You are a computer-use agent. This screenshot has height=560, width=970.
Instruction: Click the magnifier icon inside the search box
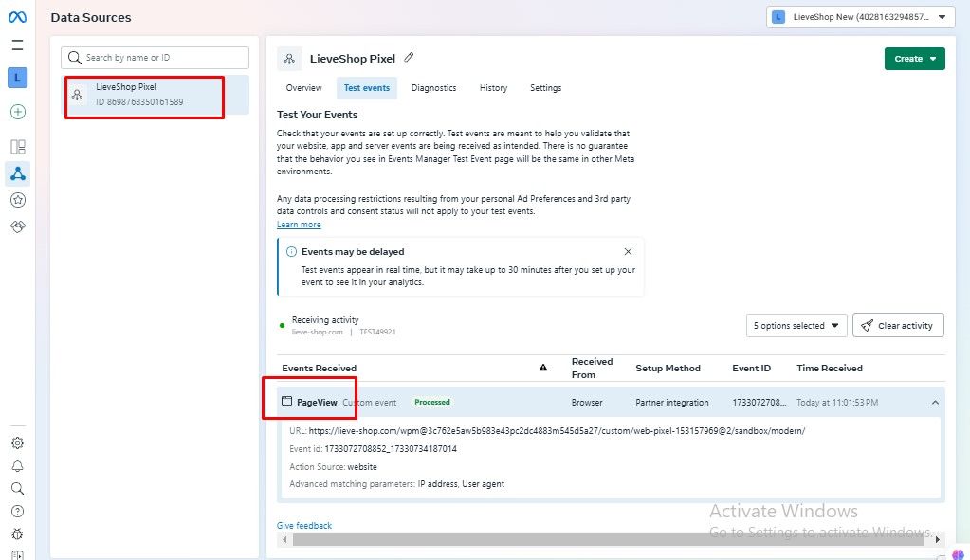[75, 58]
